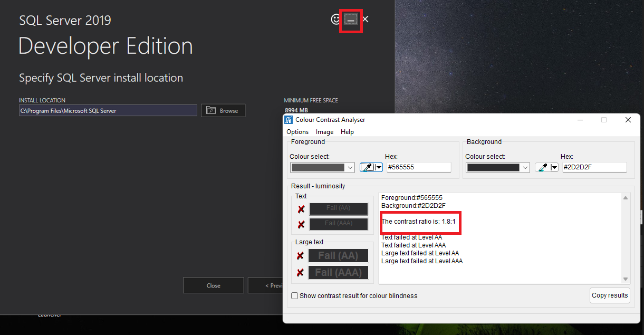Click the red Fail (AA) text indicator cross

301,209
